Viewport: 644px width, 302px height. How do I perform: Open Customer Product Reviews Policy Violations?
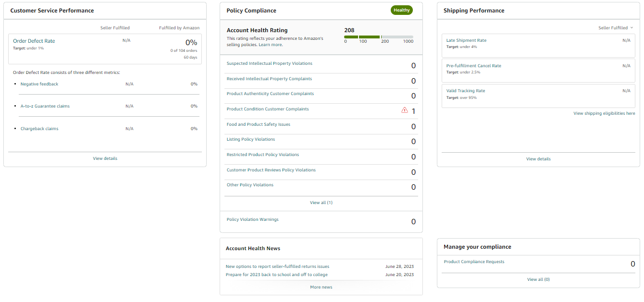point(271,170)
